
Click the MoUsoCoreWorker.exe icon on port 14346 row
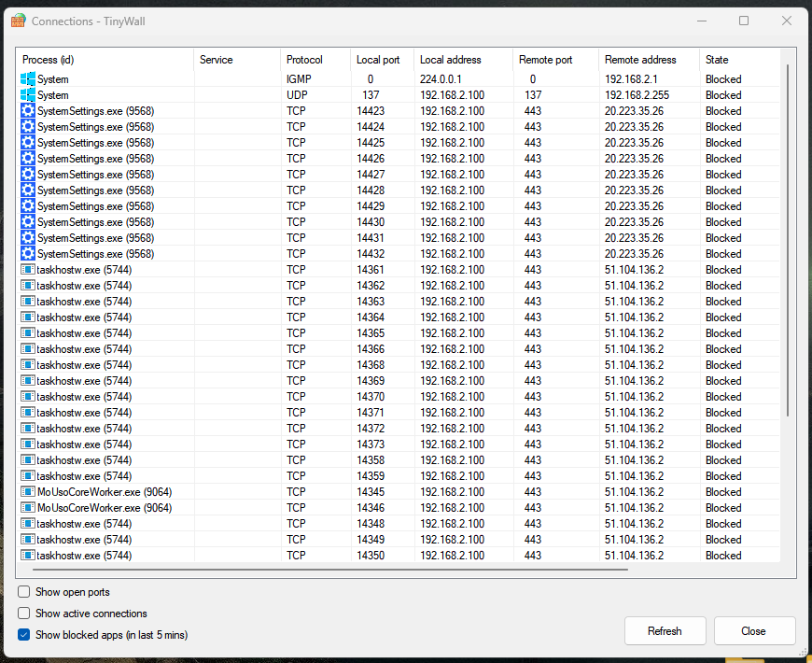pos(28,508)
